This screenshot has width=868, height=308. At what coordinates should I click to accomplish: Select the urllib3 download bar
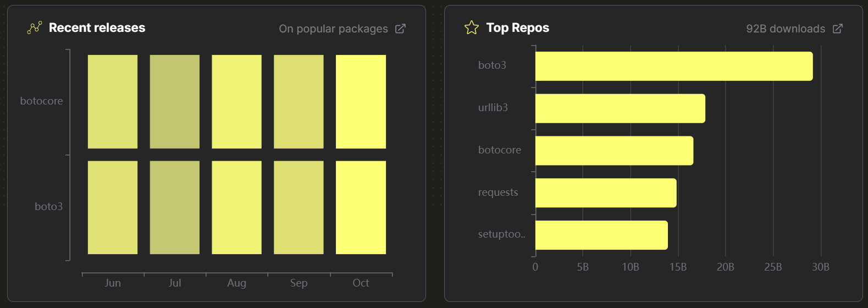620,108
